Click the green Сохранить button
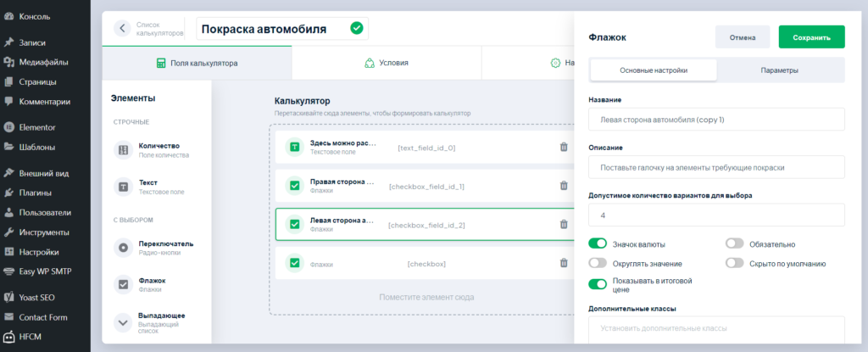 [811, 37]
